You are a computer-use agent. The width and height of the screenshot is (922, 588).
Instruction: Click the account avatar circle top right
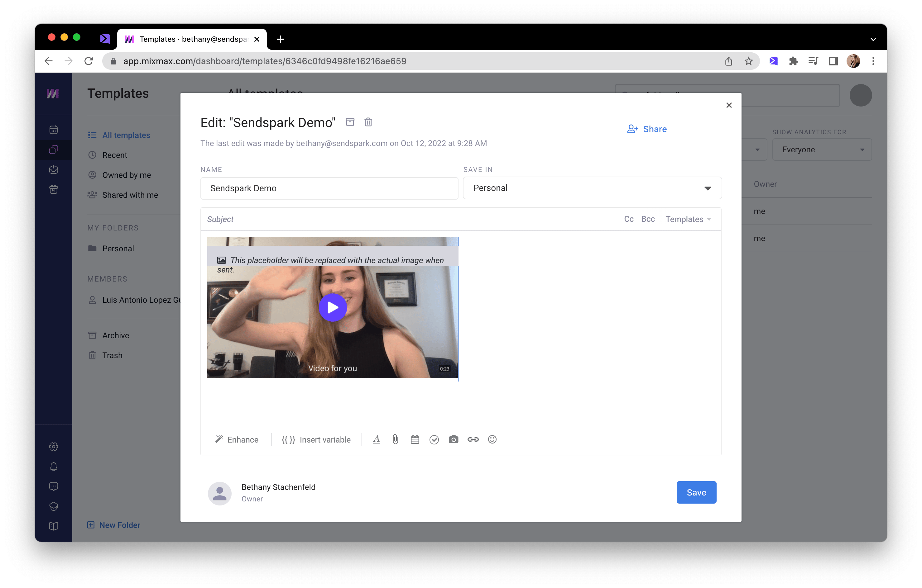click(860, 95)
